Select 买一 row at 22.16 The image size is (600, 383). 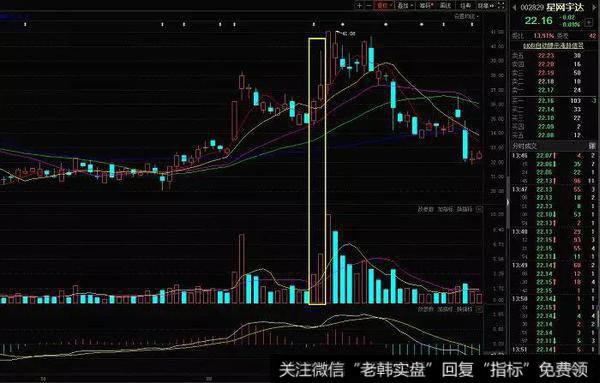click(x=554, y=101)
